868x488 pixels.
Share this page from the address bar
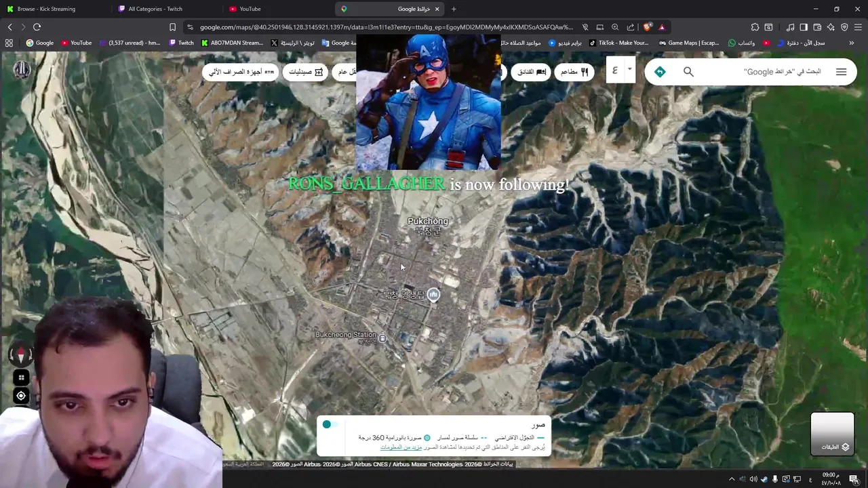tap(631, 27)
